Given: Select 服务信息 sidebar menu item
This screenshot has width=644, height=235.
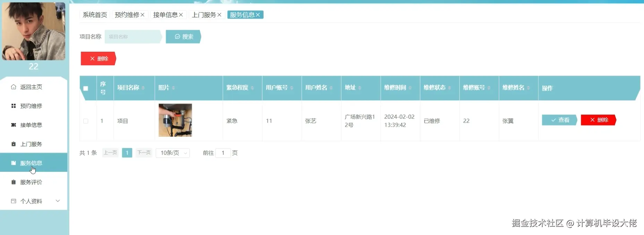Looking at the screenshot, I should (34, 163).
